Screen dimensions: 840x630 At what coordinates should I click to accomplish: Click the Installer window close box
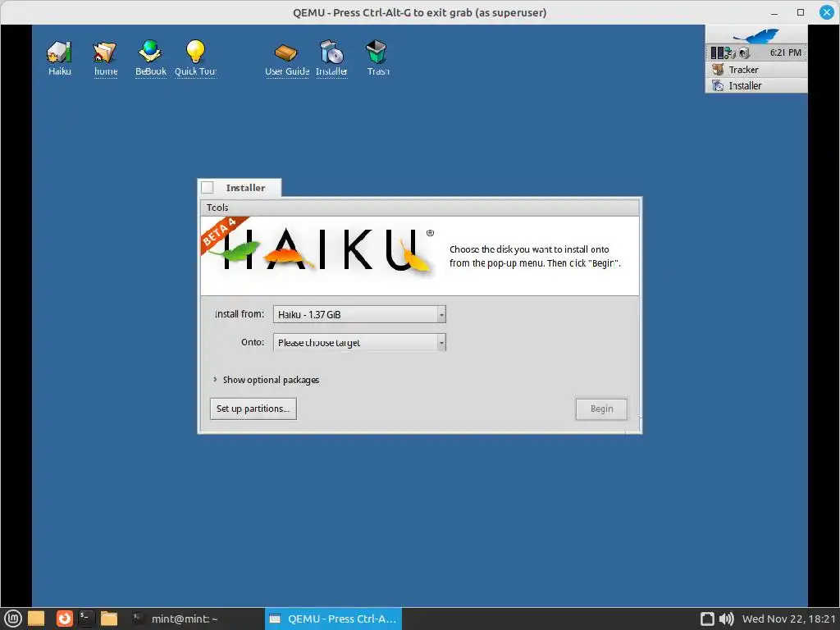click(208, 188)
